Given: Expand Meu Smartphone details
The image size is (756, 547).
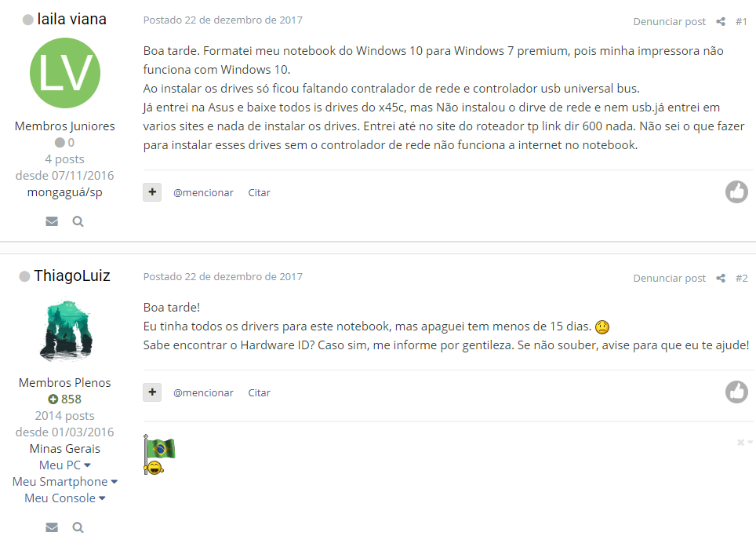Looking at the screenshot, I should pos(64,481).
